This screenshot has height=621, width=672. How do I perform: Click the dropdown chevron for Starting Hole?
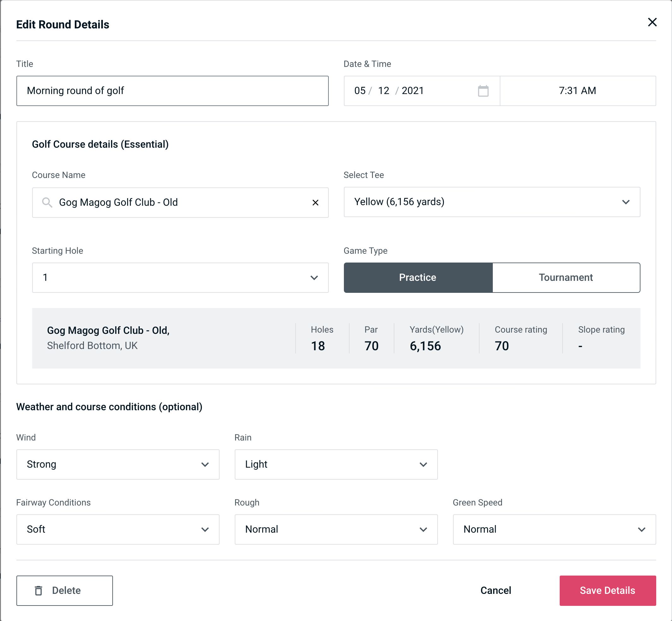(x=314, y=277)
